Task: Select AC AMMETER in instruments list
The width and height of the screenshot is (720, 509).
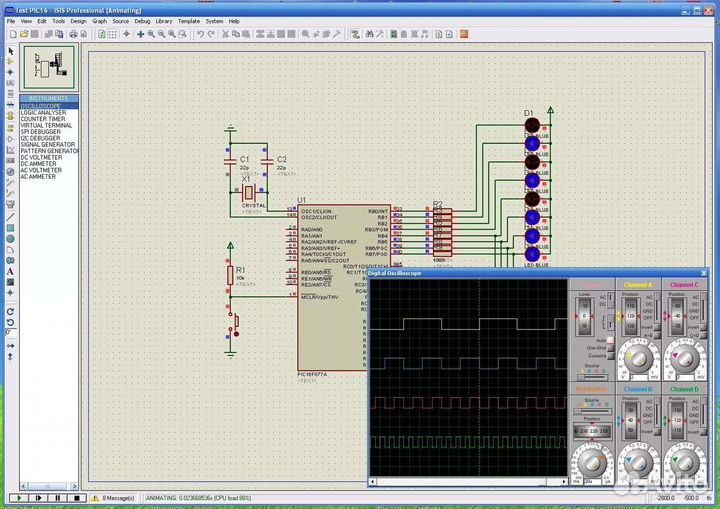Action: (x=49, y=177)
